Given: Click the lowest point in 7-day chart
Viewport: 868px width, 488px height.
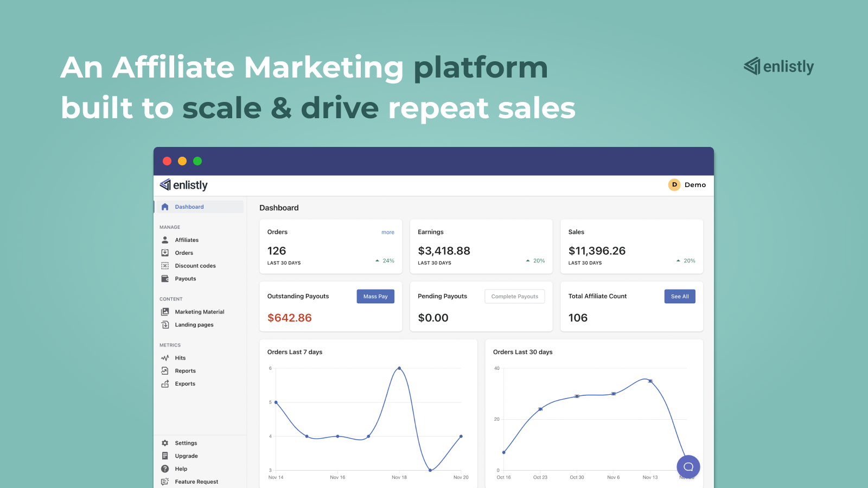Looking at the screenshot, I should (430, 470).
